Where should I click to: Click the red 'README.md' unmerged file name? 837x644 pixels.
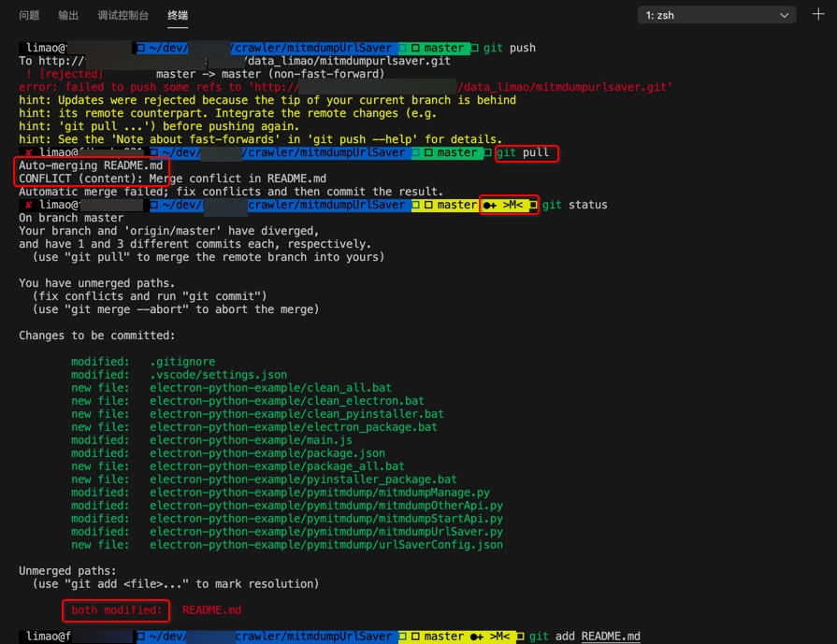(212, 609)
